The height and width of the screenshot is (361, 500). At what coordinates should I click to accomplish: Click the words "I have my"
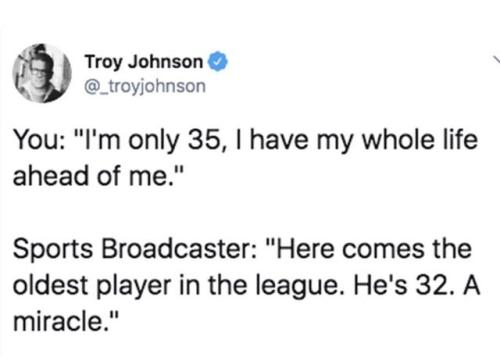point(293,140)
